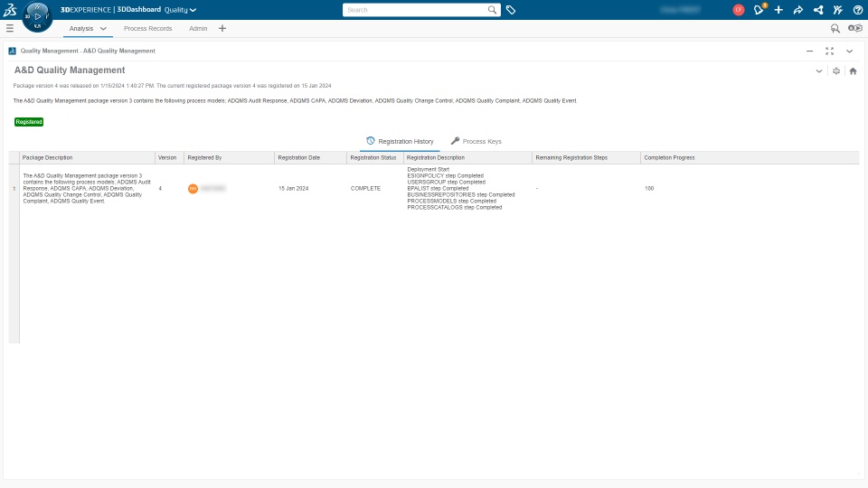Open notifications chat icon
Screen dimensions: 868x488
(759, 9)
